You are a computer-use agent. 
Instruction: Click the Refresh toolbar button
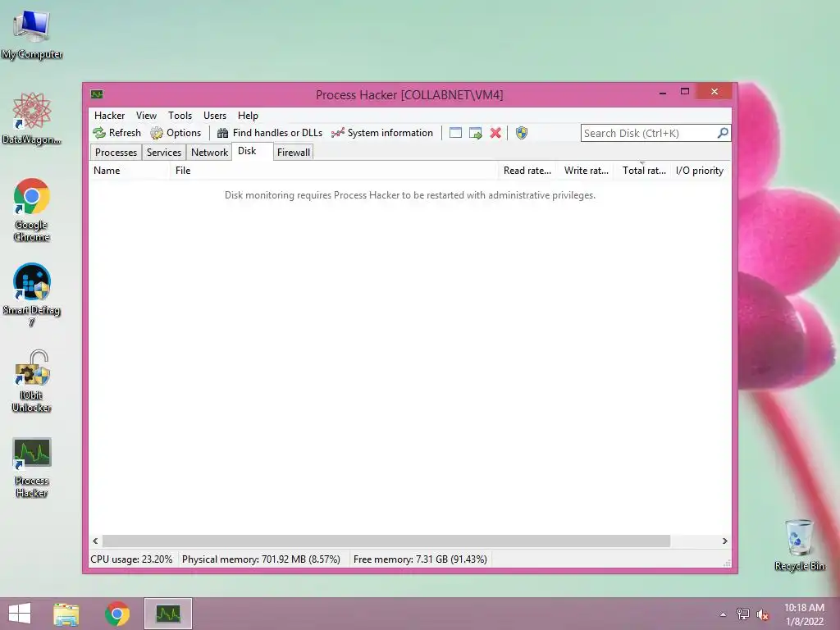coord(116,133)
